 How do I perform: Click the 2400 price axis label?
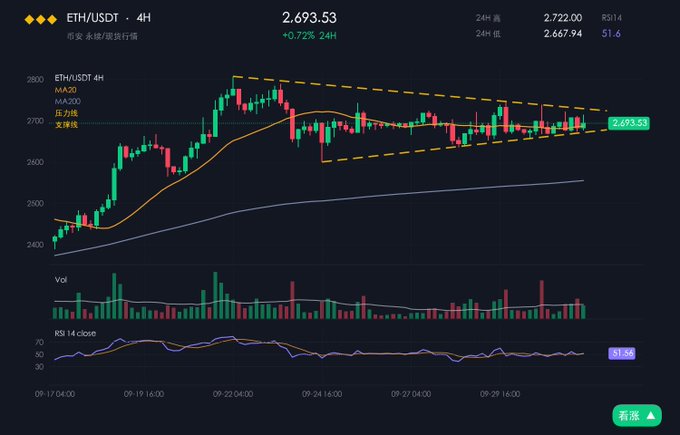pos(36,245)
